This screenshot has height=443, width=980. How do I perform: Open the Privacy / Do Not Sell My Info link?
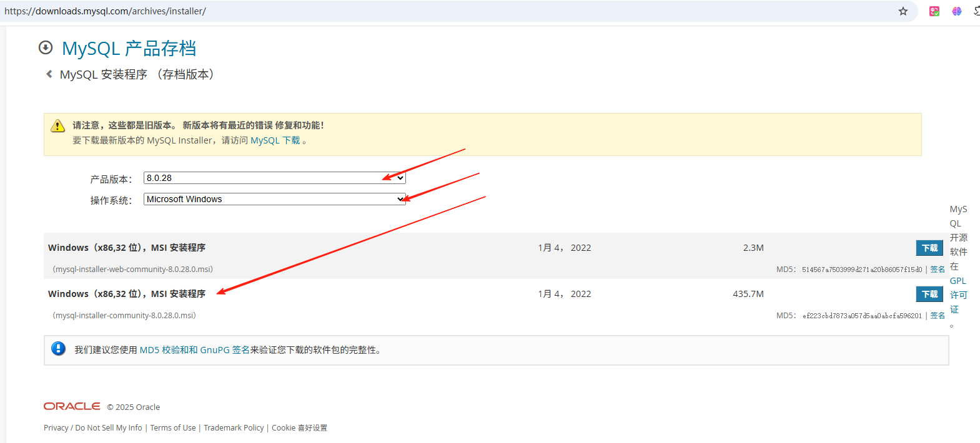pyautogui.click(x=93, y=428)
